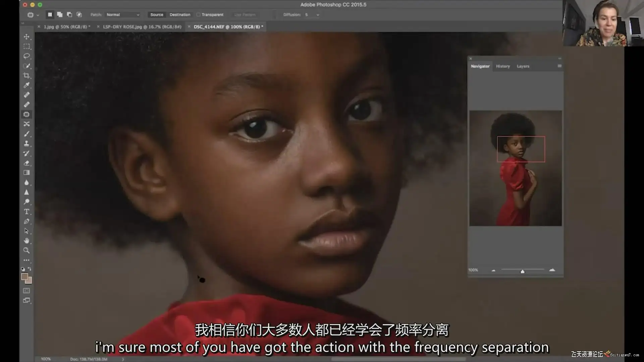Image resolution: width=644 pixels, height=362 pixels.
Task: Select the Clone Stamp tool
Action: (26, 143)
